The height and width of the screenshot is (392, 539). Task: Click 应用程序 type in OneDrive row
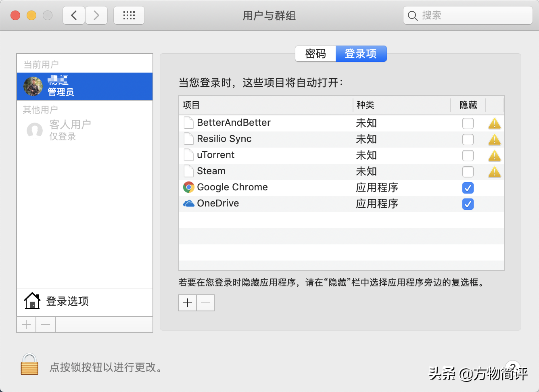377,204
